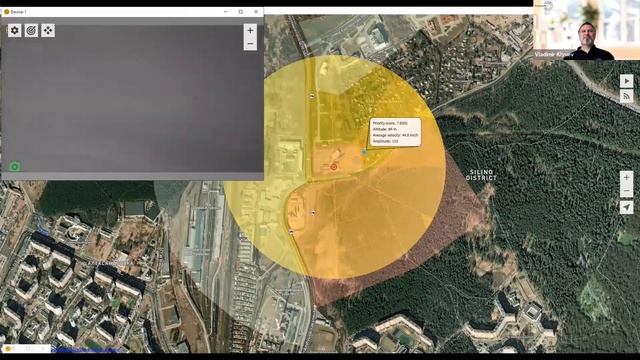Click the four-arrow move control icon

click(x=48, y=31)
